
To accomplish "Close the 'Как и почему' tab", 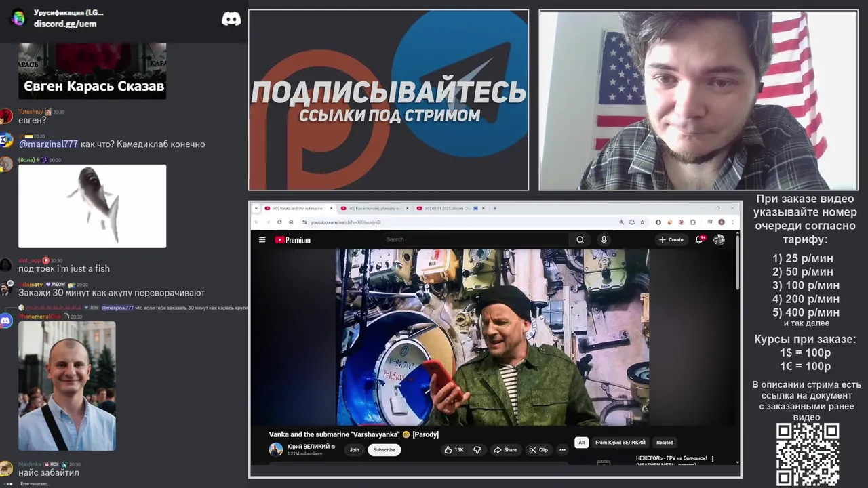I will [x=408, y=209].
